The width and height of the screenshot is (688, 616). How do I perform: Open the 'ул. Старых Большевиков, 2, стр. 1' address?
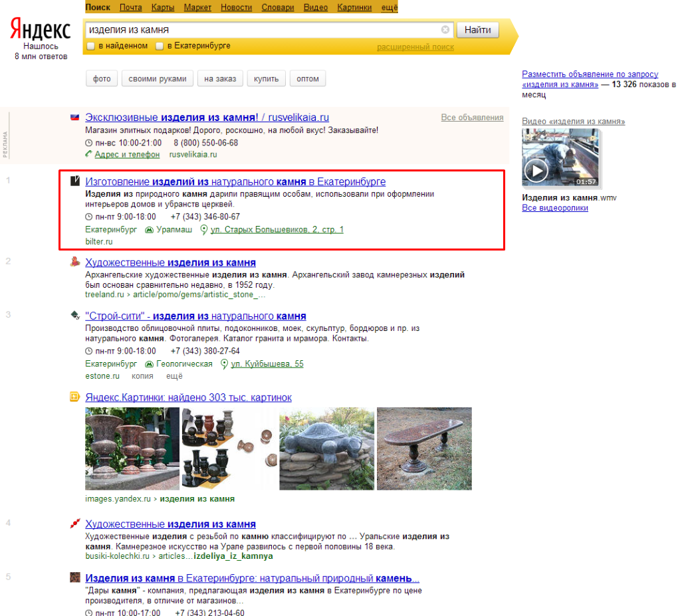277,229
